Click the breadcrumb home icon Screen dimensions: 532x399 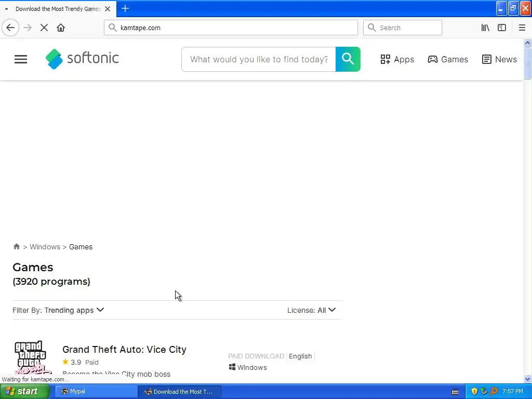click(x=16, y=246)
